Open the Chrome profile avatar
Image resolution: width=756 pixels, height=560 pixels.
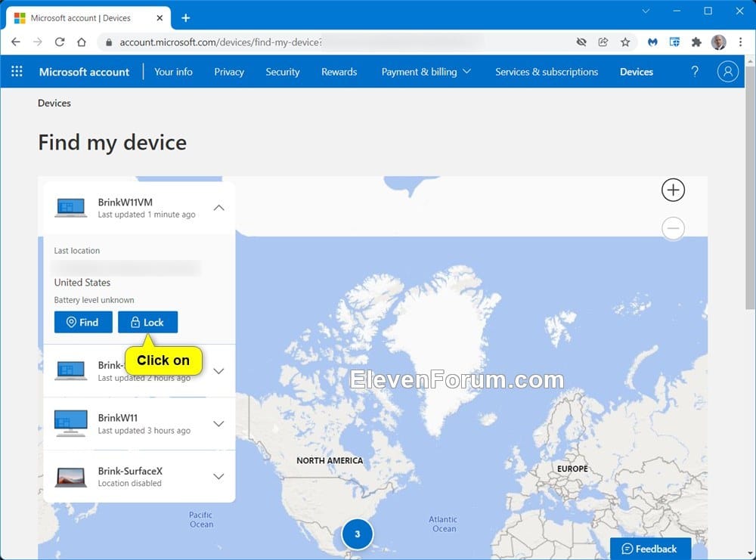click(718, 42)
